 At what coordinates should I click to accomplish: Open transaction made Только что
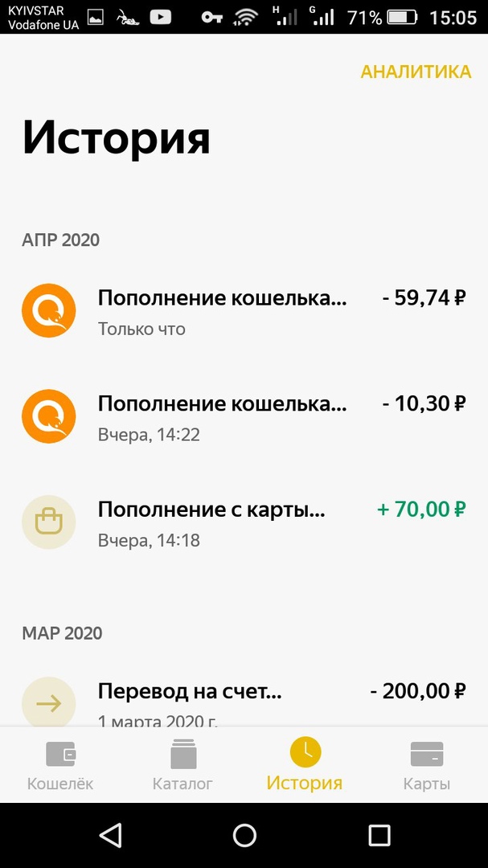pyautogui.click(x=223, y=311)
